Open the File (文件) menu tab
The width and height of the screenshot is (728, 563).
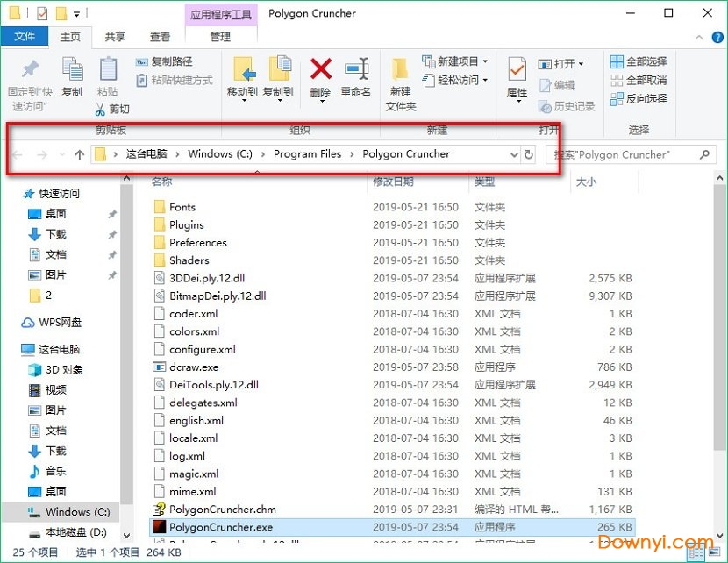25,37
